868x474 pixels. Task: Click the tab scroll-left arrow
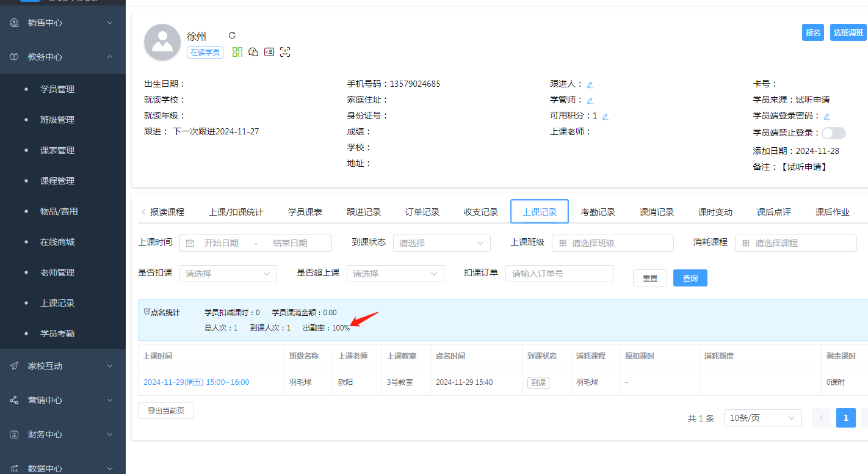[x=143, y=212]
